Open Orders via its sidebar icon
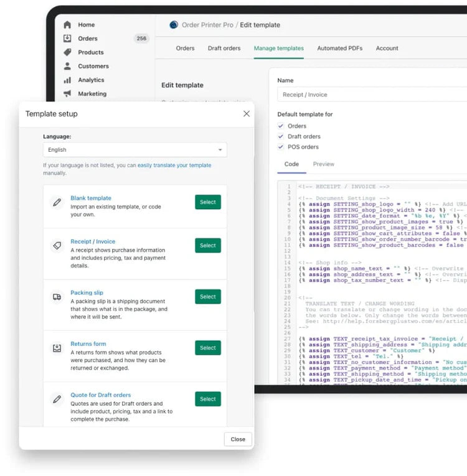Screen dimensions: 467x476 tap(67, 39)
